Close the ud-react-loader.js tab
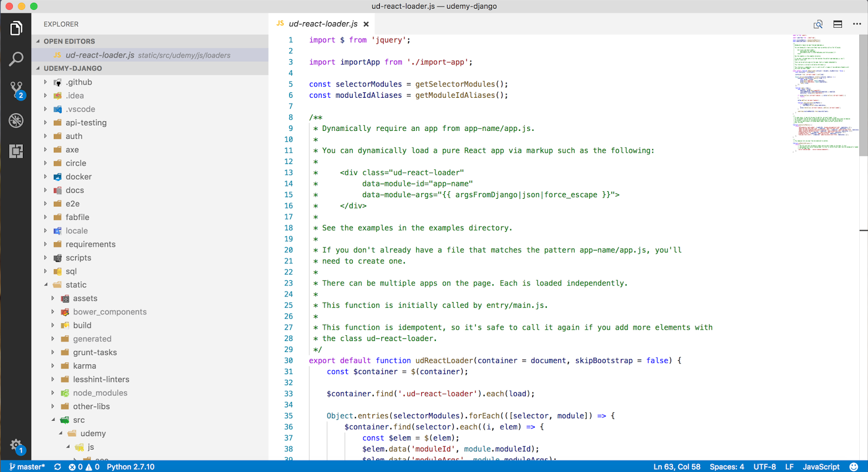Image resolution: width=868 pixels, height=472 pixels. 366,24
